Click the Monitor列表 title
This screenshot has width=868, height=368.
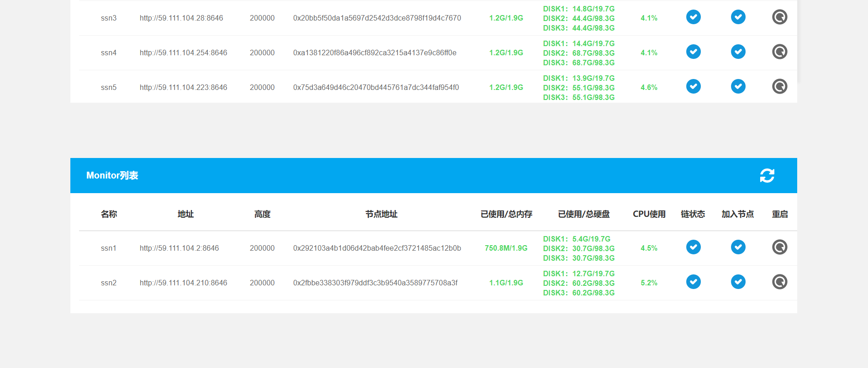(x=112, y=176)
